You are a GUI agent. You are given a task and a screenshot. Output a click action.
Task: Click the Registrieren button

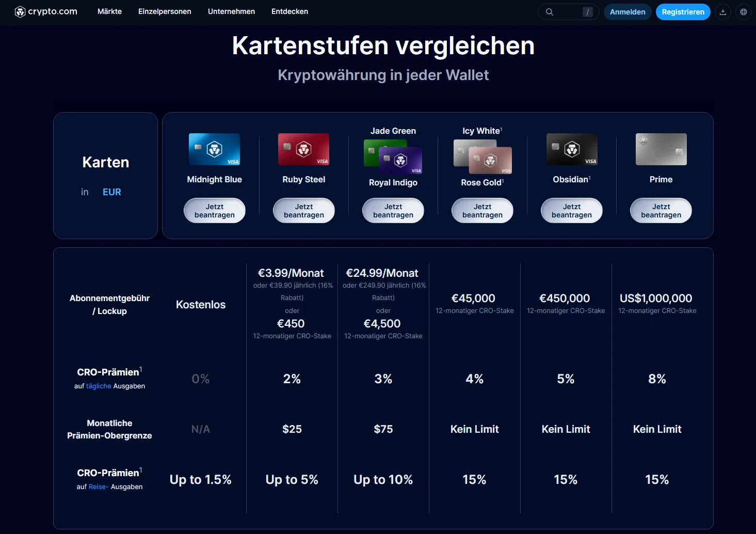click(683, 12)
